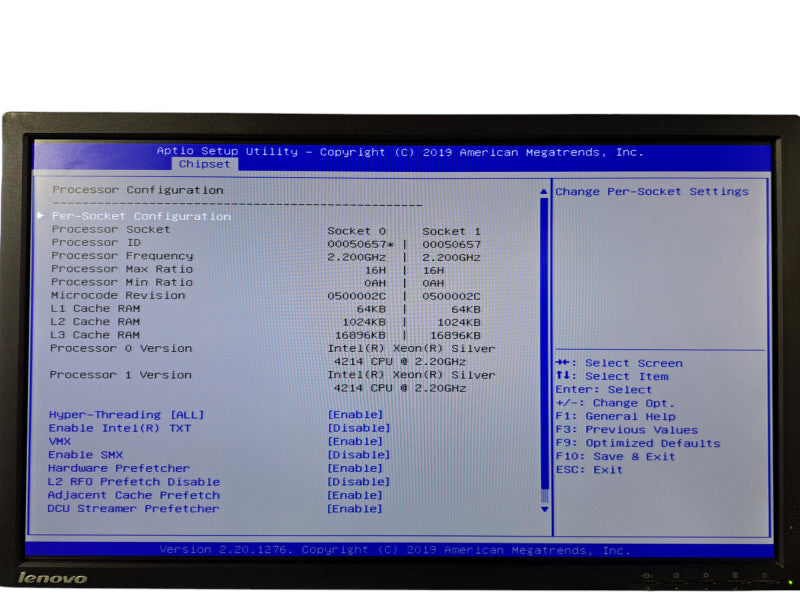
Task: Click Change Per-Socket Settings help text
Action: click(x=652, y=192)
